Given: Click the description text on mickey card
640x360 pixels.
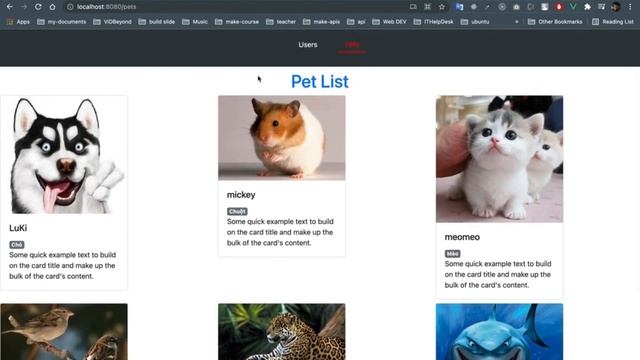Looking at the screenshot, I should click(x=280, y=232).
